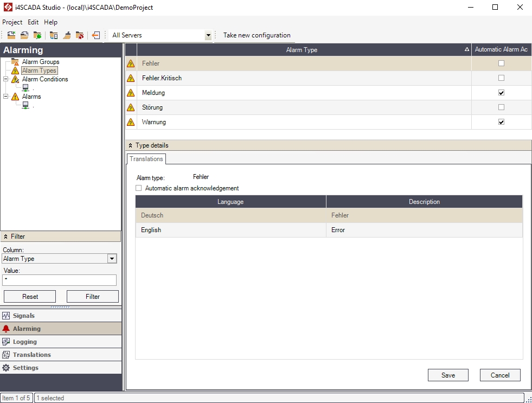Click the gear icon next to Settings
This screenshot has width=532, height=403.
pos(6,368)
